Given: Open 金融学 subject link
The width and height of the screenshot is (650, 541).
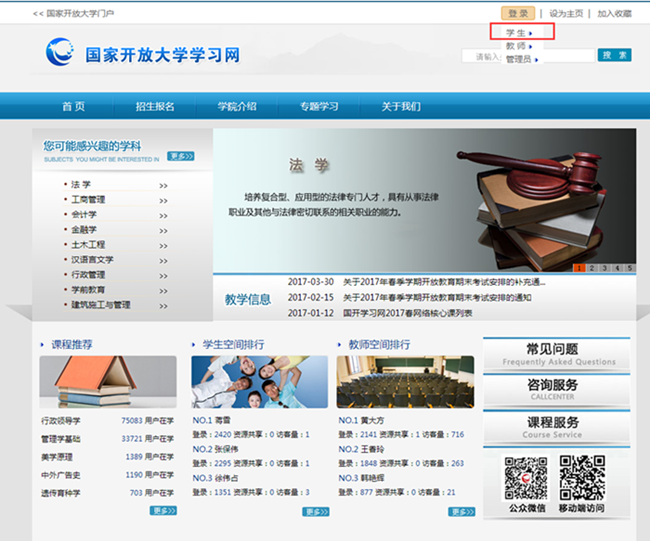Looking at the screenshot, I should point(84,229).
